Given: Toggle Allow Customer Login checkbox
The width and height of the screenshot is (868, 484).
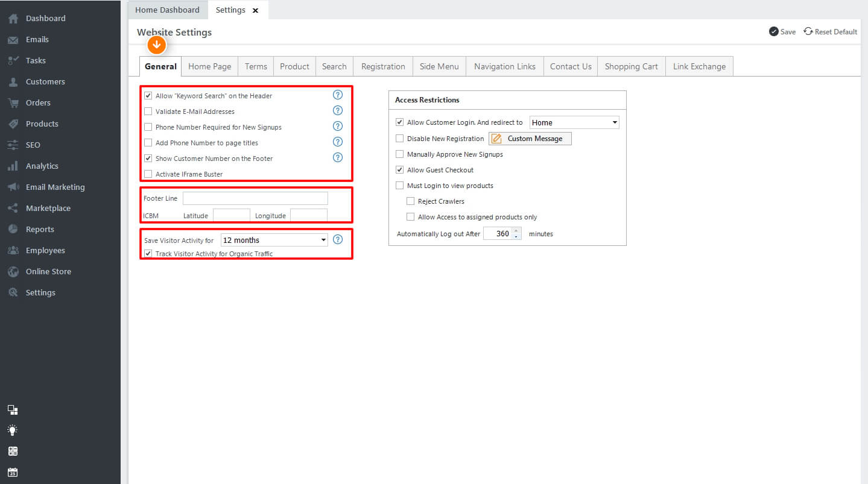Looking at the screenshot, I should 399,122.
